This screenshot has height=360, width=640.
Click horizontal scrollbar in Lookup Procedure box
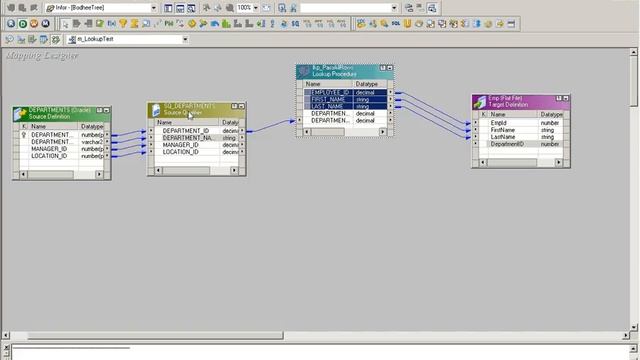344,132
